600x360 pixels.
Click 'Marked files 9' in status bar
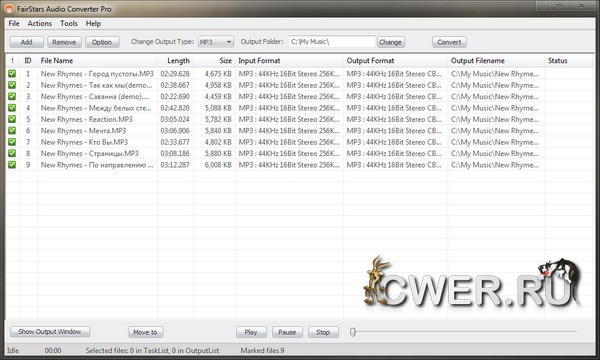coord(262,350)
